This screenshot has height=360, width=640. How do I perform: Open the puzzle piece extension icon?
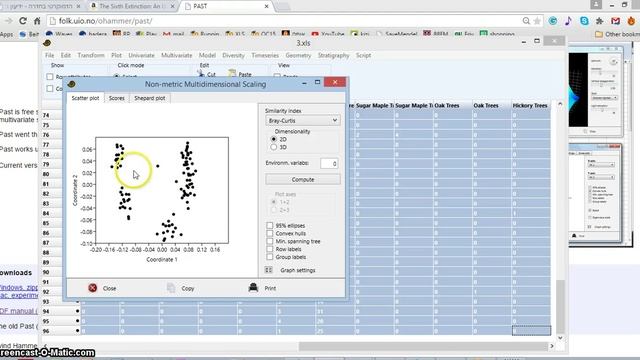coord(600,21)
